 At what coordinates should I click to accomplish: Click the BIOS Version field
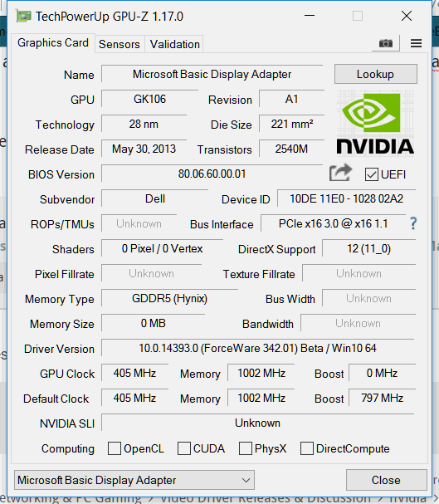pyautogui.click(x=212, y=174)
